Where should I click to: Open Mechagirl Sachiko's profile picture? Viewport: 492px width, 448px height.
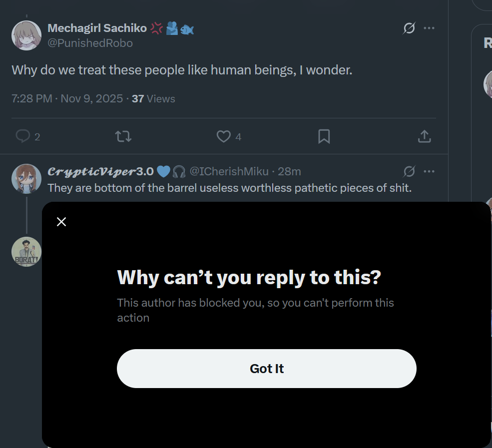(26, 35)
